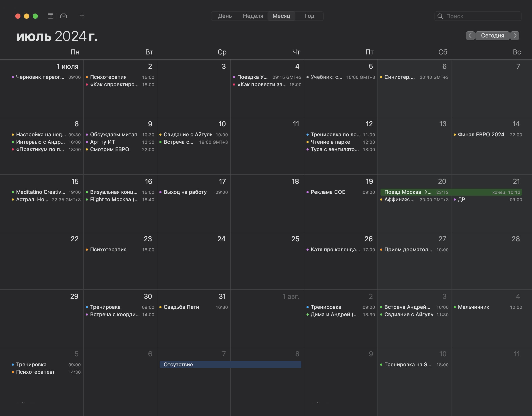
Task: Switch to Неделя view
Action: coord(253,16)
